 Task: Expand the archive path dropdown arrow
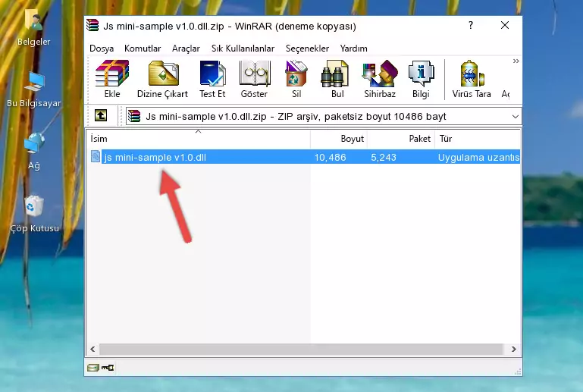click(516, 117)
